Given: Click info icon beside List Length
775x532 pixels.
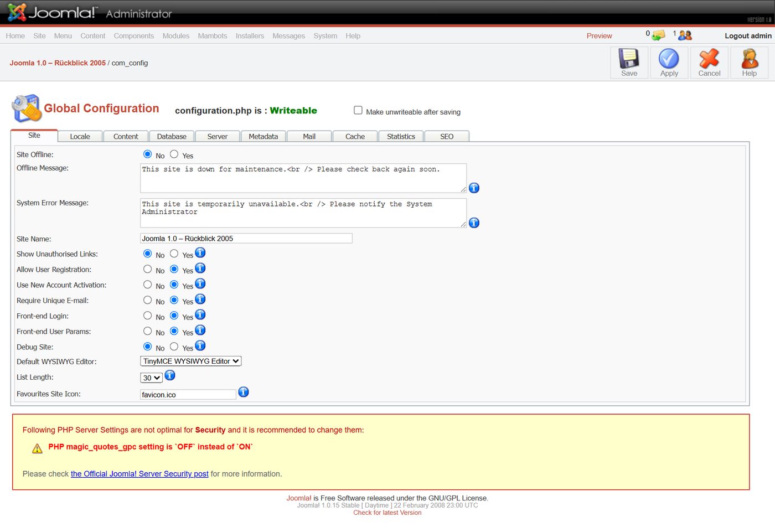Looking at the screenshot, I should pos(170,375).
